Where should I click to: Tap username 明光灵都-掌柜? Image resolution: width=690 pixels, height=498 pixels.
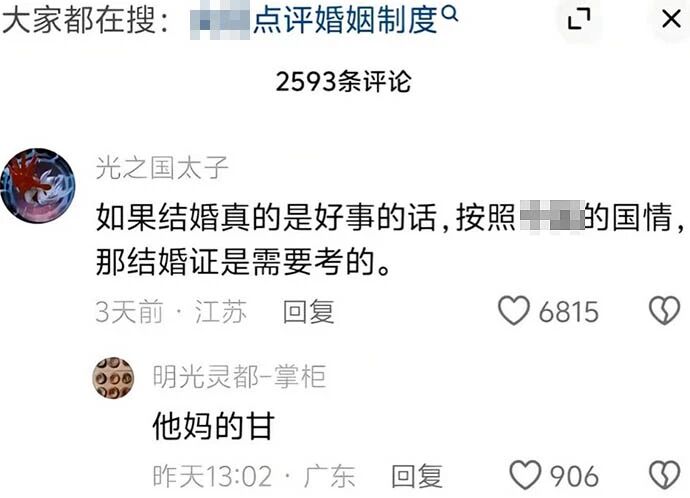click(239, 377)
